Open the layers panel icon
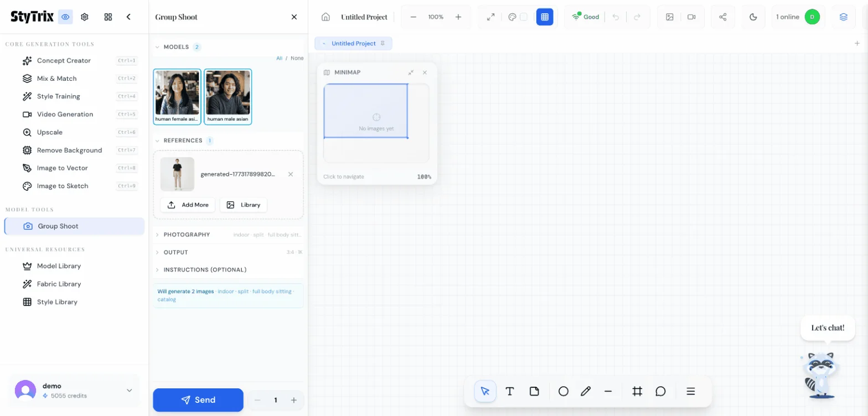 click(843, 17)
